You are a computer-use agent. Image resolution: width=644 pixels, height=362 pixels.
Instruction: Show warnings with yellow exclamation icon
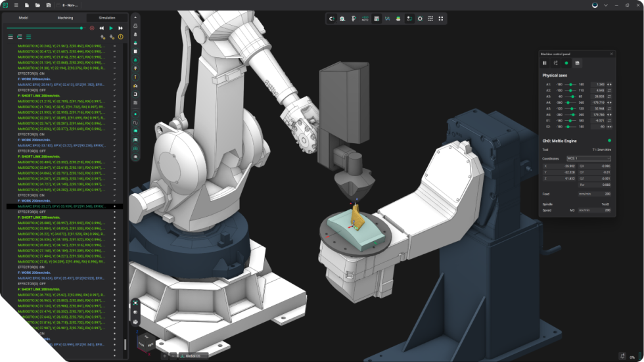point(121,37)
